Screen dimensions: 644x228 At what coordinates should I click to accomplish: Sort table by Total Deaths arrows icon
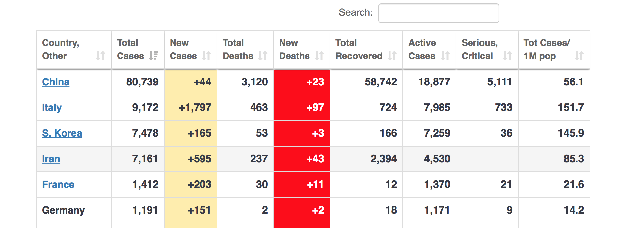click(x=263, y=56)
